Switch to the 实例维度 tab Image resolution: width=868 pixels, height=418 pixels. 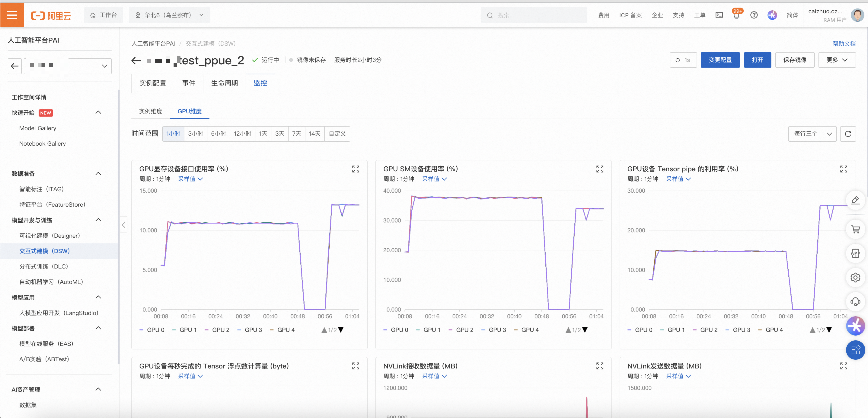pos(150,111)
